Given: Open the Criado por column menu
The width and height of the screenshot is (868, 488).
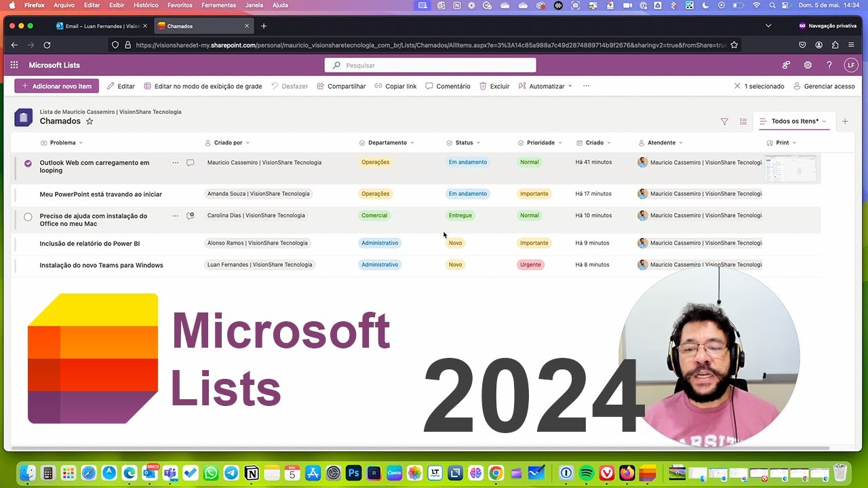Looking at the screenshot, I should 227,143.
